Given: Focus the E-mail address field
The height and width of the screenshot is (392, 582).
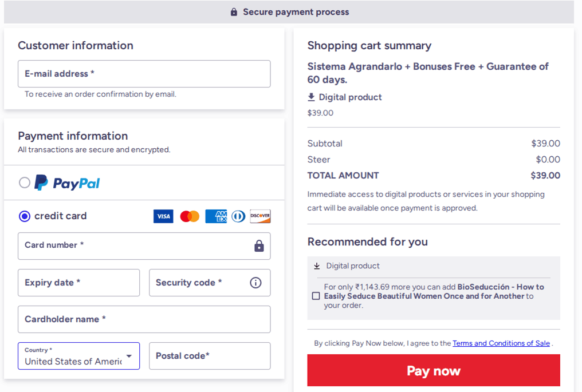Looking at the screenshot, I should pyautogui.click(x=144, y=74).
